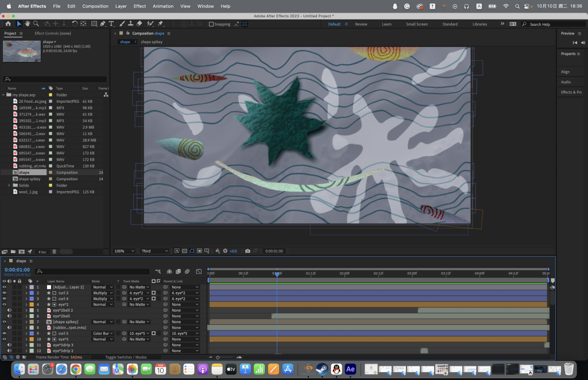Select the Horizontal Type tool

tap(111, 24)
